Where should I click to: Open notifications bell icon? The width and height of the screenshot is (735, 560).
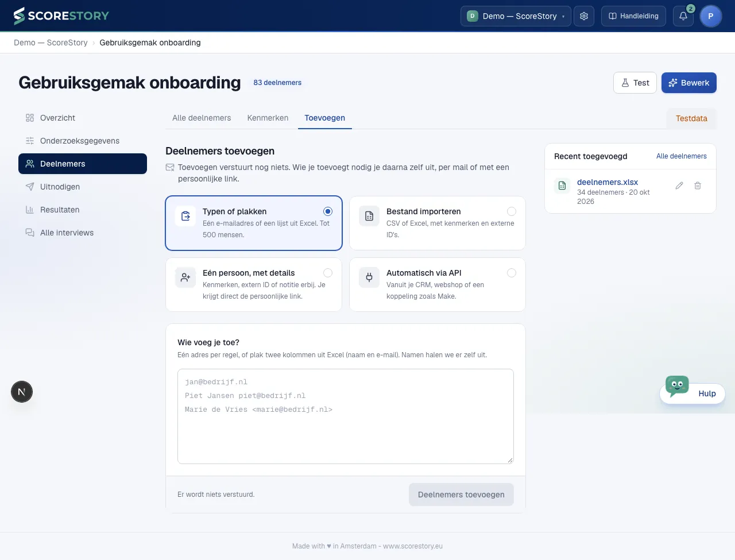tap(683, 16)
